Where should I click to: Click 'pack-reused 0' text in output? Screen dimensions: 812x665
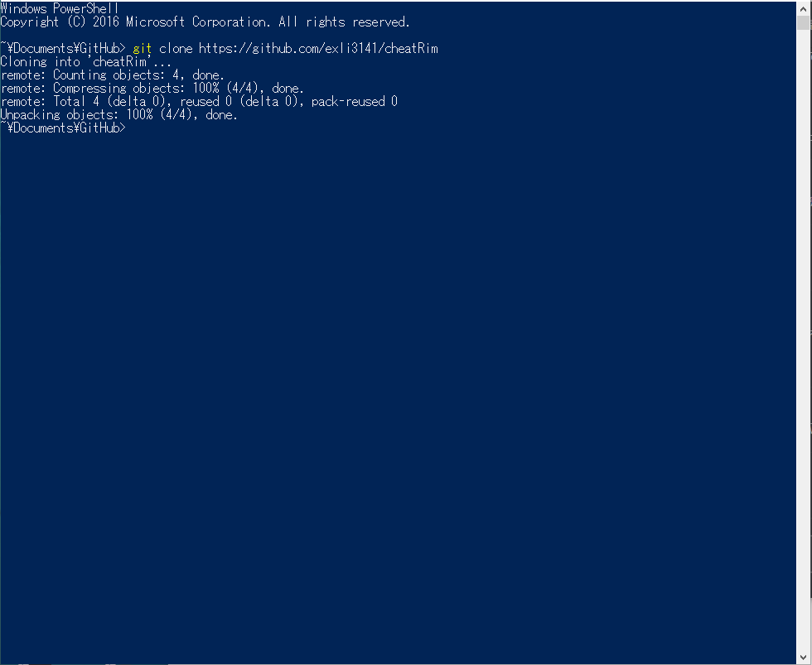pyautogui.click(x=355, y=101)
